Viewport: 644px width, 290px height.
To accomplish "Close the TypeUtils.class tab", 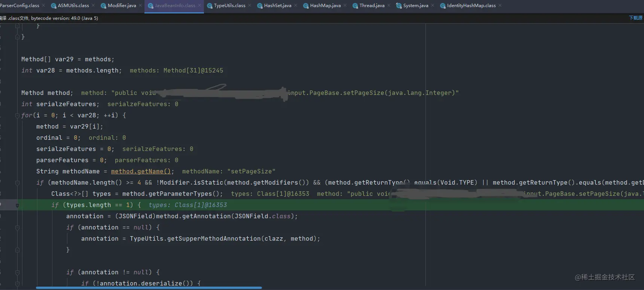I will pos(250,5).
